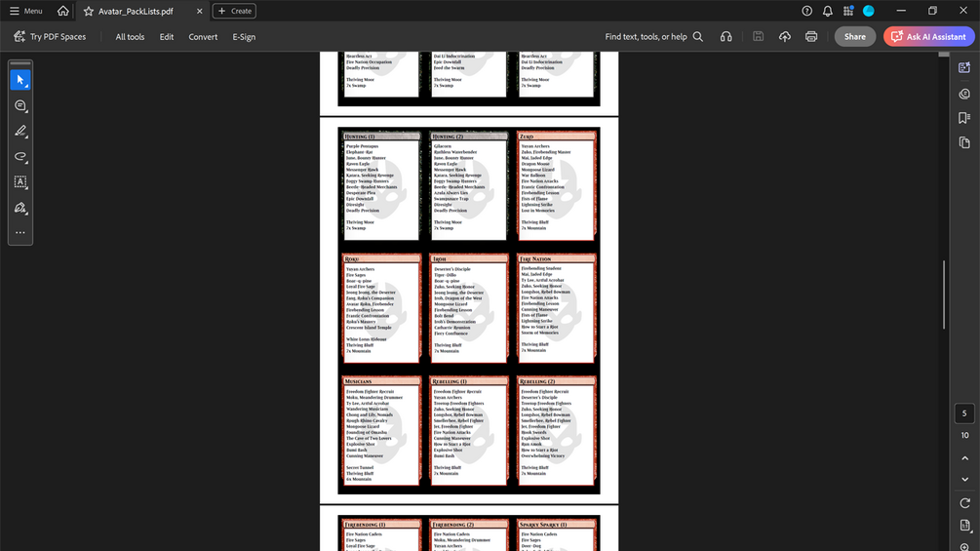Zoom in using the magnifier plus icon
Viewport: 980px width, 551px height.
(x=964, y=547)
